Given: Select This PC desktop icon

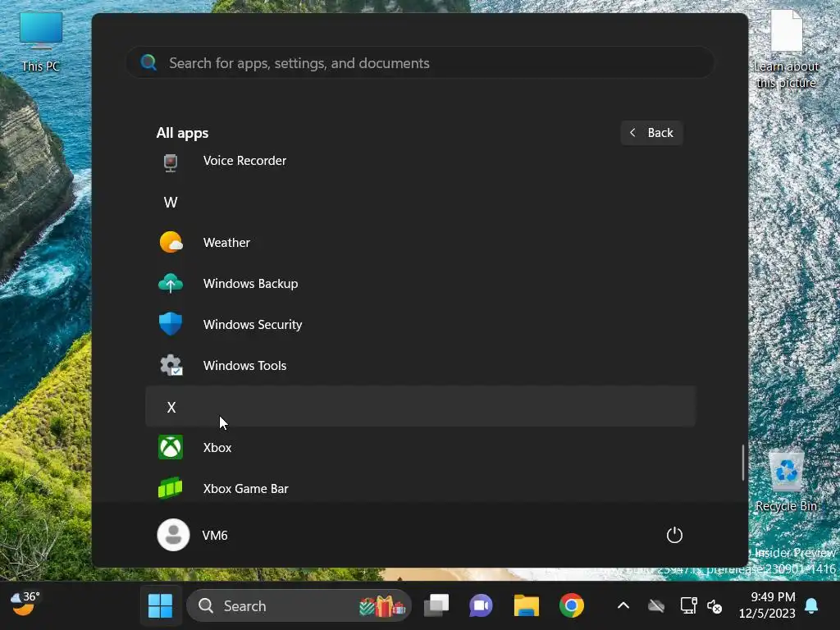Looking at the screenshot, I should (x=41, y=42).
